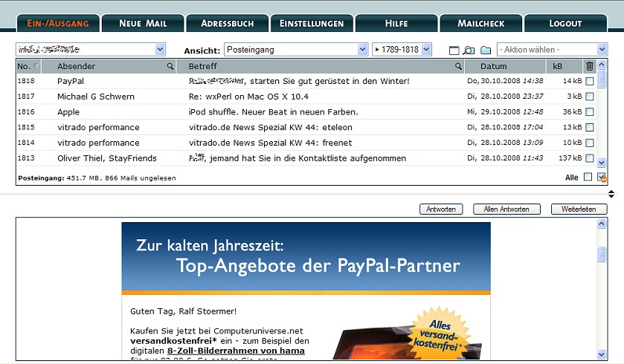
Task: Click preview pane scrollbar thumb
Action: (602, 254)
